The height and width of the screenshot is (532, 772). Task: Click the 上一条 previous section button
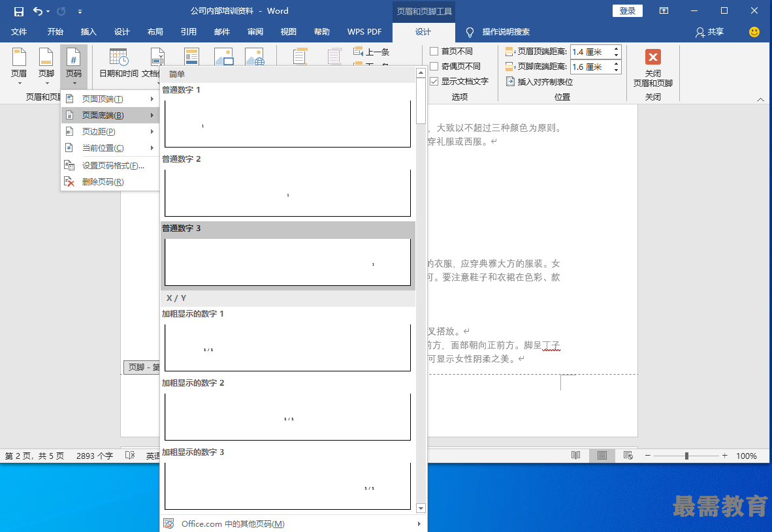tap(372, 52)
